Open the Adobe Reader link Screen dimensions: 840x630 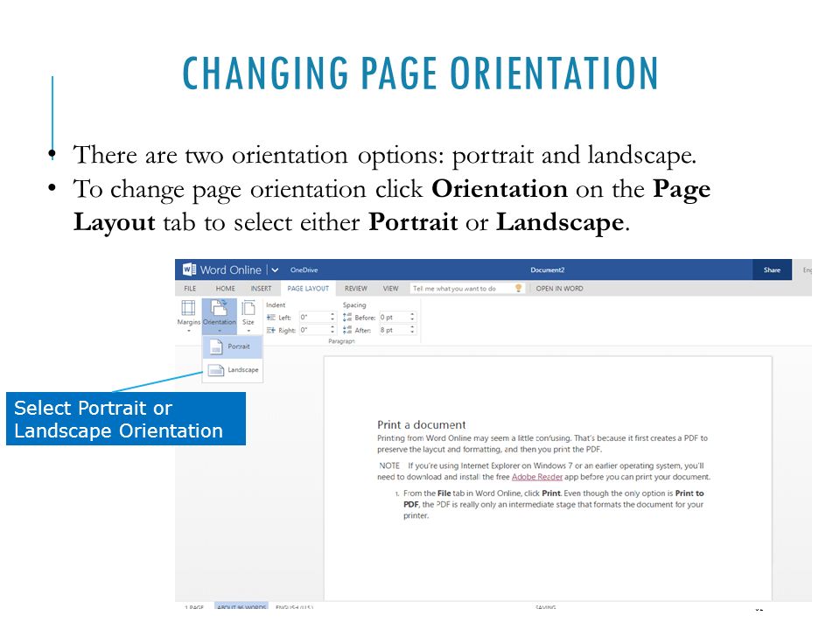(536, 477)
